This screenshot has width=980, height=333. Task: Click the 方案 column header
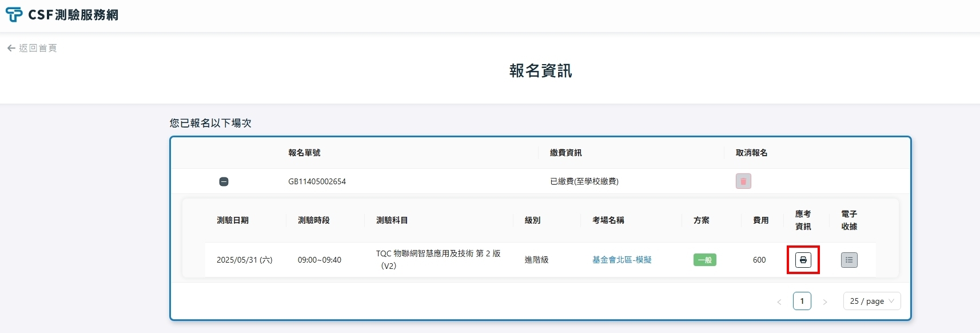[702, 220]
